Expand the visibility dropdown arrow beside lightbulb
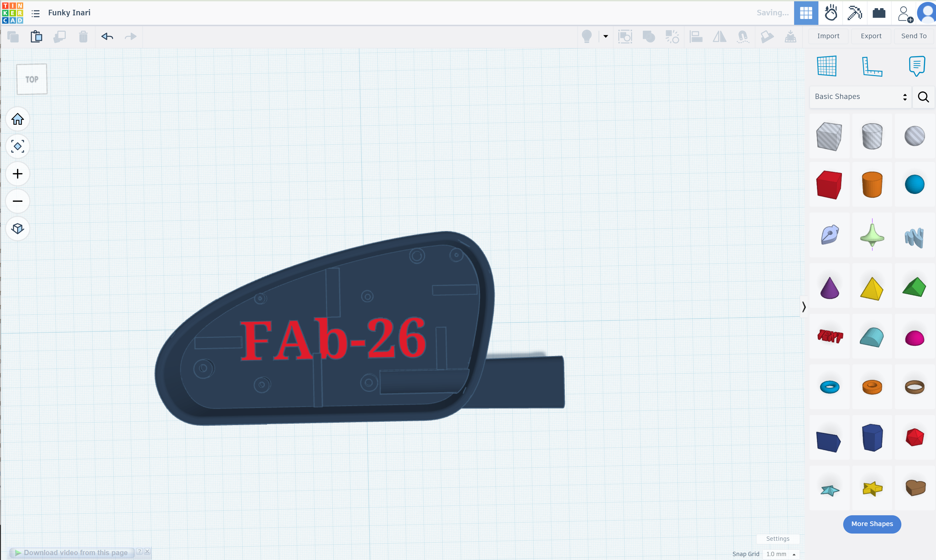 [x=606, y=37]
